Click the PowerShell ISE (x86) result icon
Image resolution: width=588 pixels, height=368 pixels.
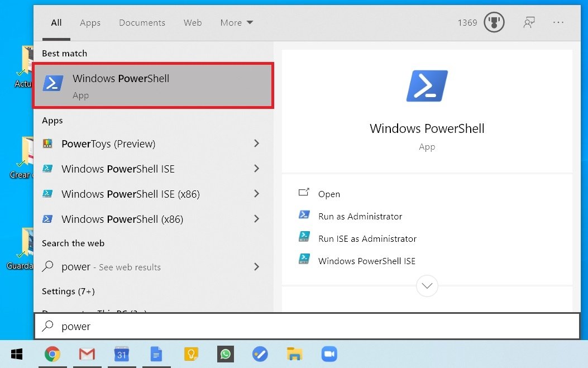click(47, 194)
